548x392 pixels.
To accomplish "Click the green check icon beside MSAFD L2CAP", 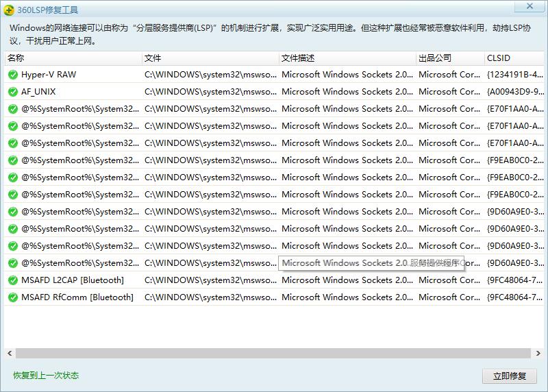I will 13,280.
